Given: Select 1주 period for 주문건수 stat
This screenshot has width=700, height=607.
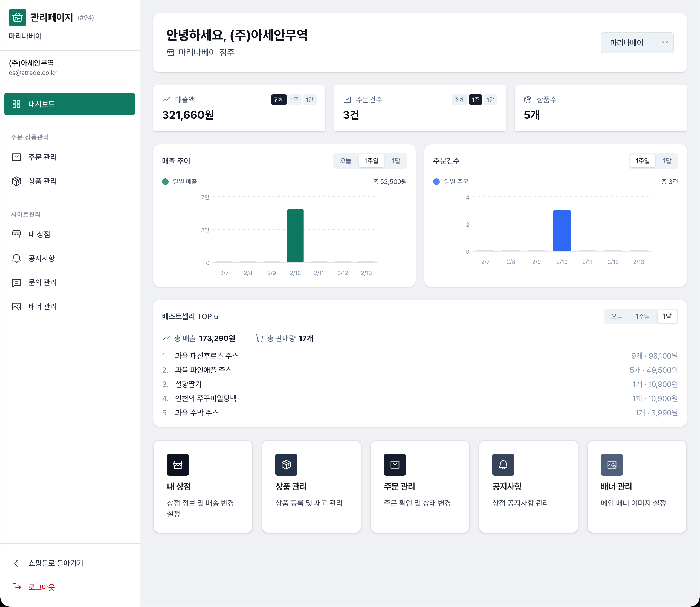Looking at the screenshot, I should pyautogui.click(x=476, y=100).
